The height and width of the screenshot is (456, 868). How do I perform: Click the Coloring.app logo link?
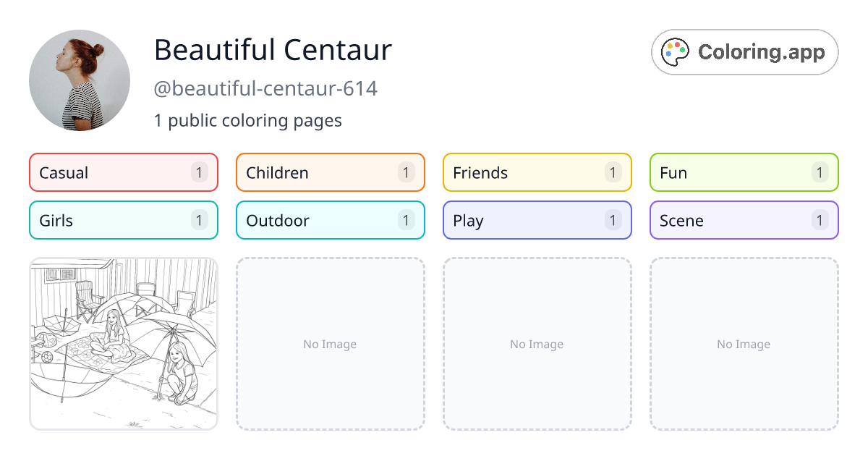[x=744, y=51]
